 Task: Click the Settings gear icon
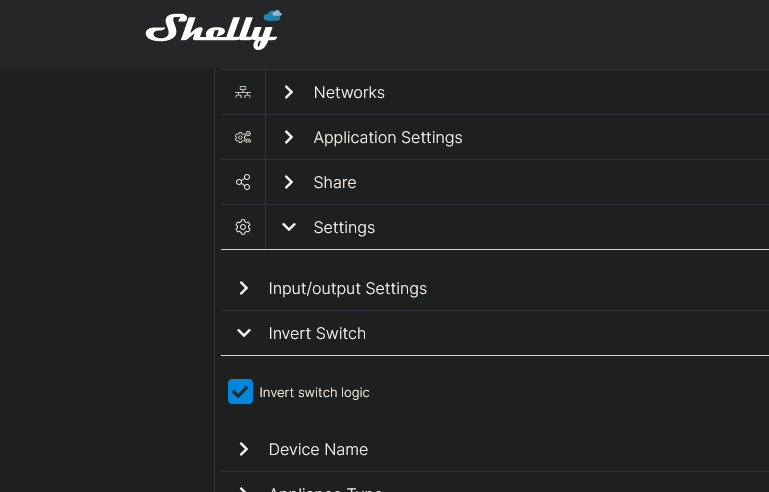(x=243, y=227)
